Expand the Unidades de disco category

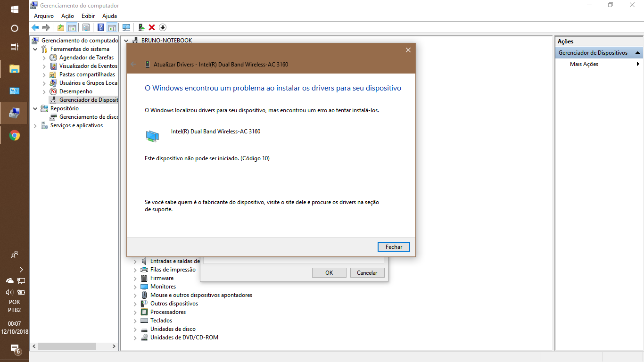point(135,329)
